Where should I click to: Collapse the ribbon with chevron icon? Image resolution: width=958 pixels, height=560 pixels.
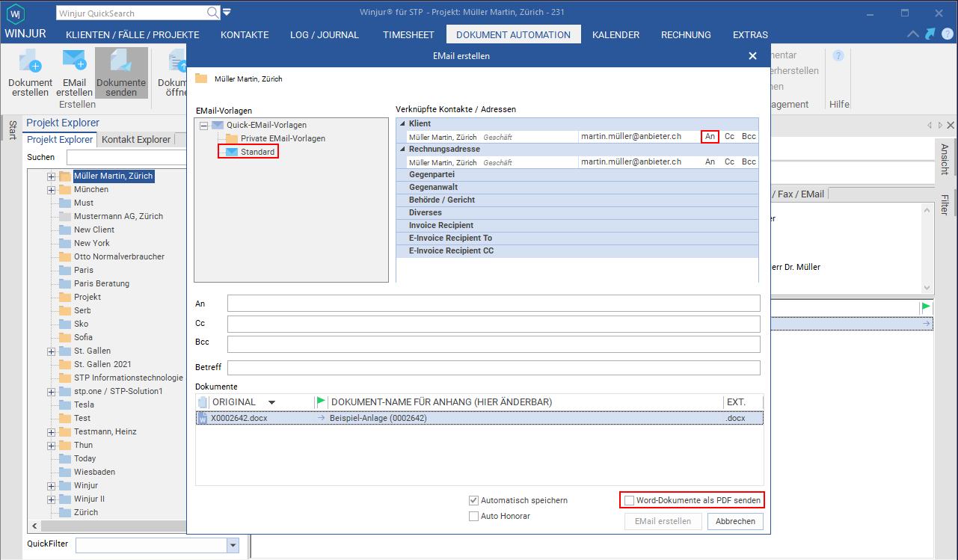pyautogui.click(x=913, y=34)
